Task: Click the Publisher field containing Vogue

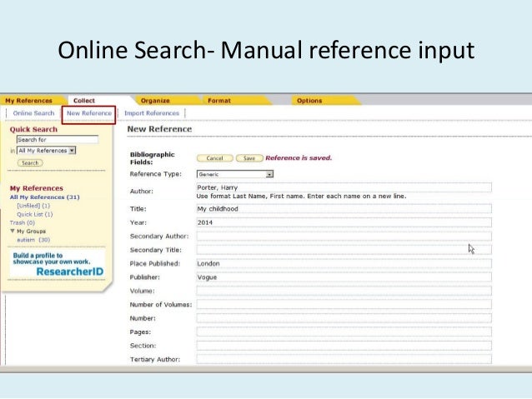Action: [344, 277]
